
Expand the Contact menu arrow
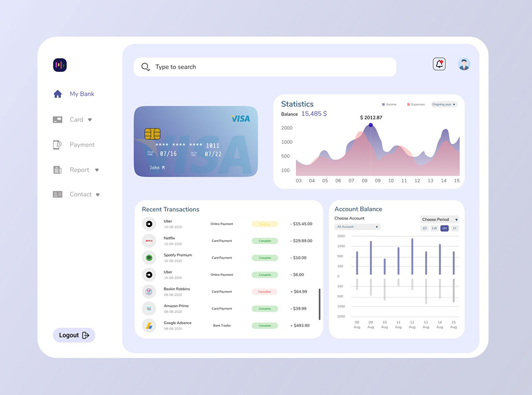pyautogui.click(x=98, y=195)
